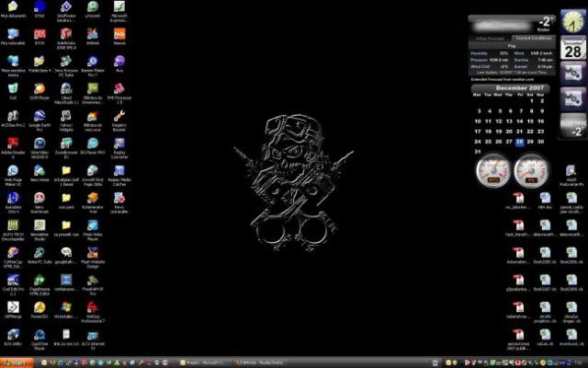This screenshot has width=588, height=368.
Task: Launch InterVideo WinDVD 8 icon
Action: click(40, 148)
